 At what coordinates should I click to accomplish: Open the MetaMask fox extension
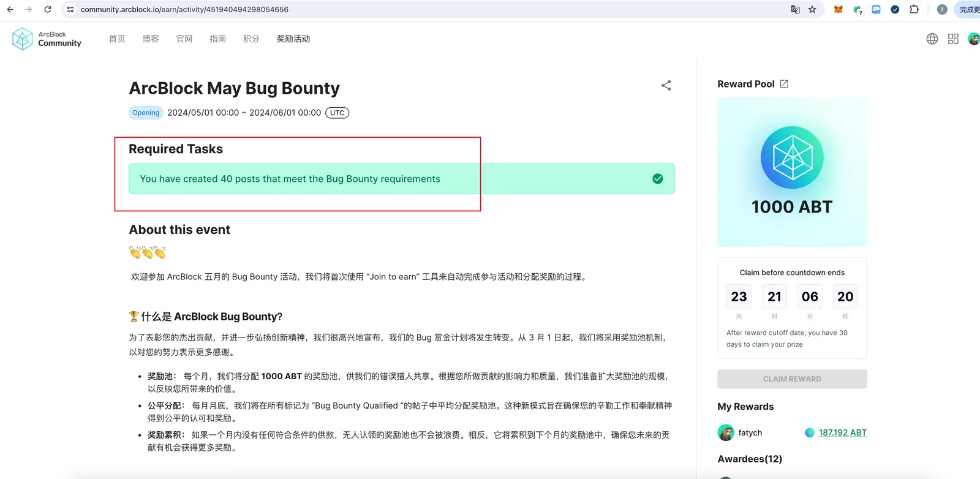[x=839, y=9]
